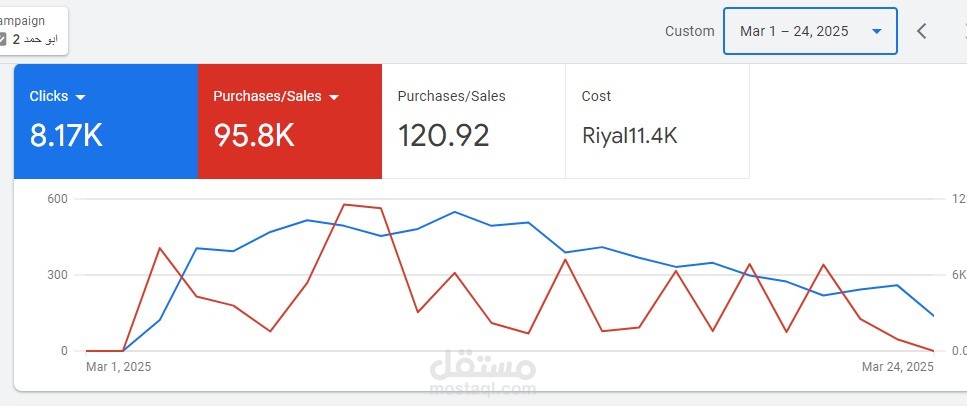This screenshot has width=967, height=406.
Task: Click the red line's highest peak point
Action: [344, 204]
